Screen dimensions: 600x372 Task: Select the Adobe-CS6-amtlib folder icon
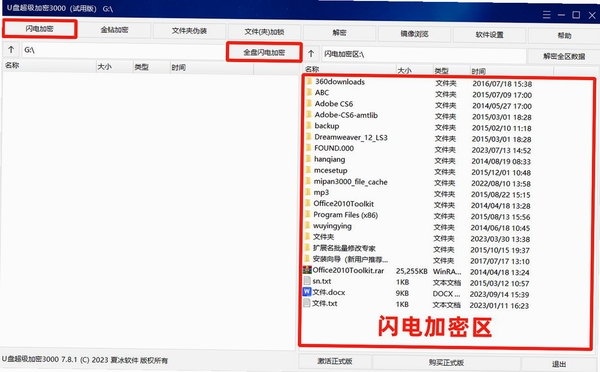309,115
